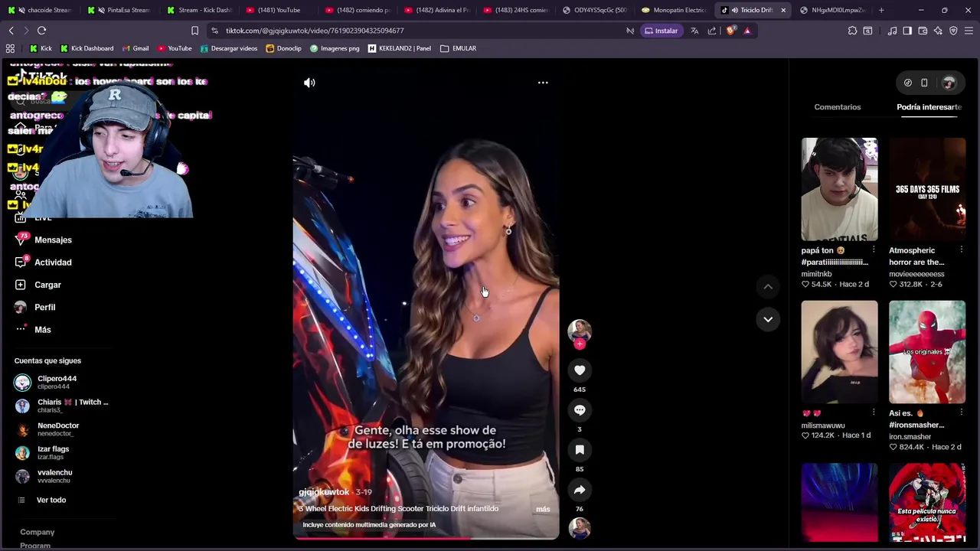Click the movieeeeeeeess username

coord(916,274)
